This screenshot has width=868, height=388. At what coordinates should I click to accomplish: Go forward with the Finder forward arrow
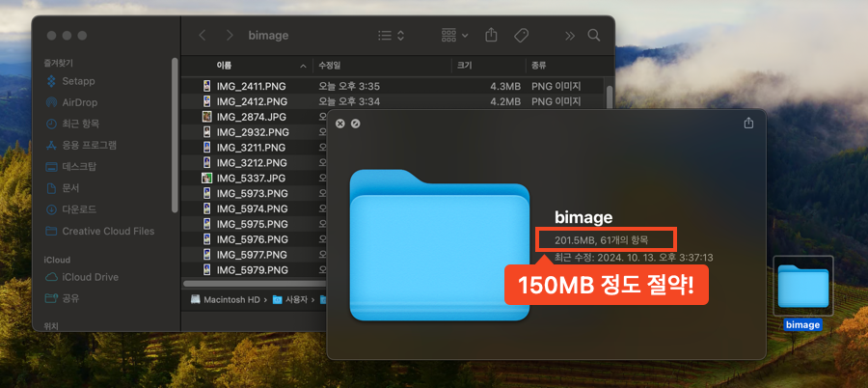pos(230,36)
